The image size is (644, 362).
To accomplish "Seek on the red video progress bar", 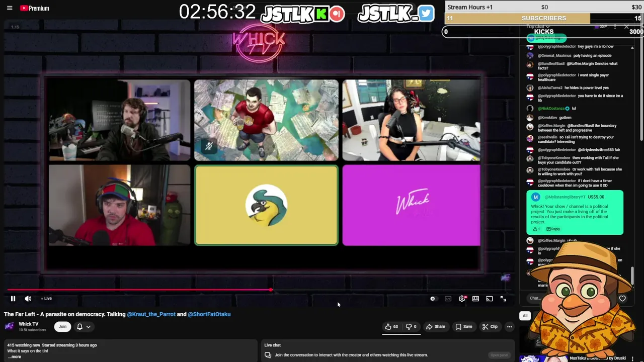I will click(x=139, y=290).
